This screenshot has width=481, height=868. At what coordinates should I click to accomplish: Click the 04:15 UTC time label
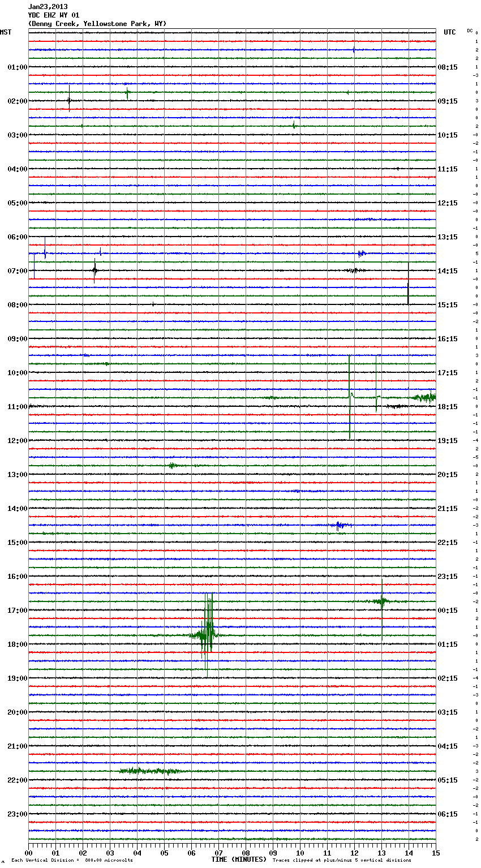(448, 746)
